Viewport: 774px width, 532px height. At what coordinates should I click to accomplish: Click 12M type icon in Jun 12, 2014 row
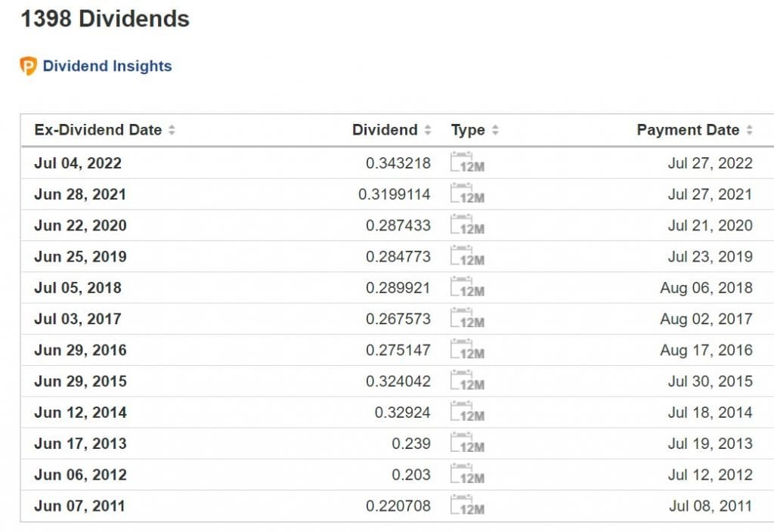pyautogui.click(x=467, y=412)
